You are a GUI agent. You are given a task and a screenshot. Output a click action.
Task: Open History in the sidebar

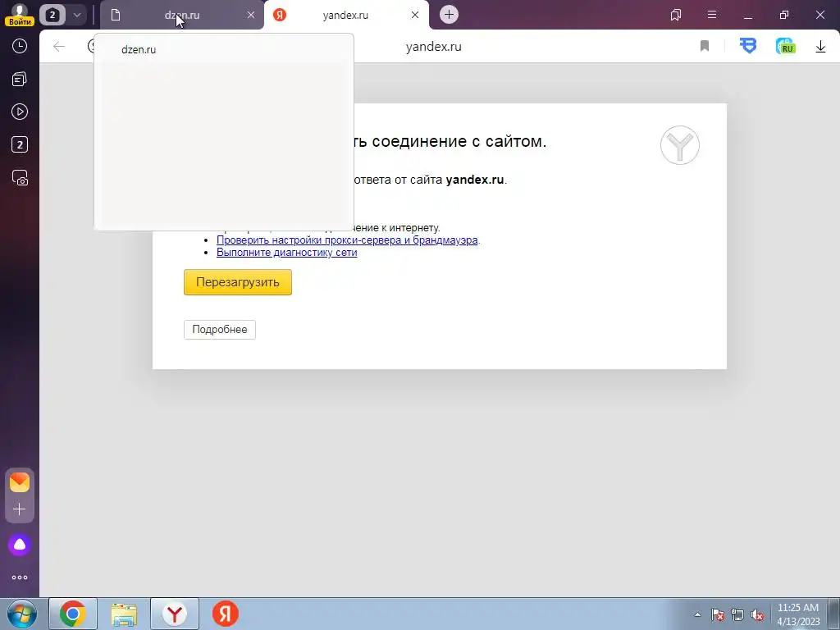click(x=20, y=46)
